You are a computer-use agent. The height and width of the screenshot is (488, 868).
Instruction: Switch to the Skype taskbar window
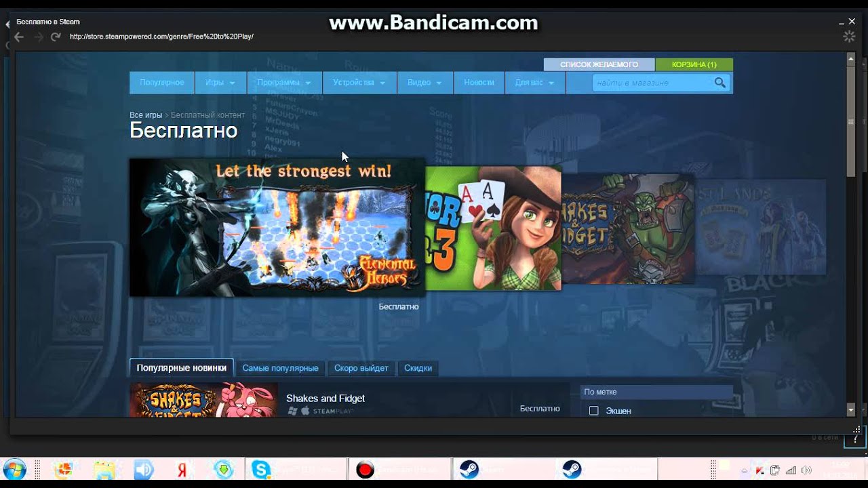[296, 469]
